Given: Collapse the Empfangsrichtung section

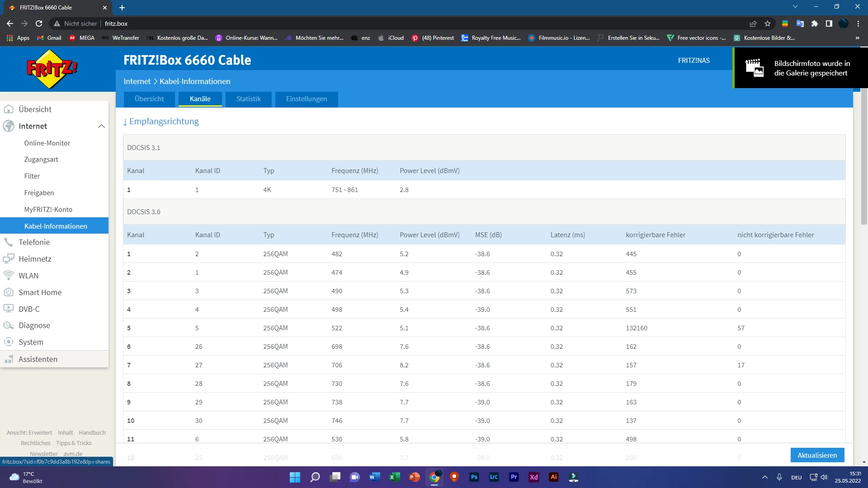Looking at the screenshot, I should point(161,121).
